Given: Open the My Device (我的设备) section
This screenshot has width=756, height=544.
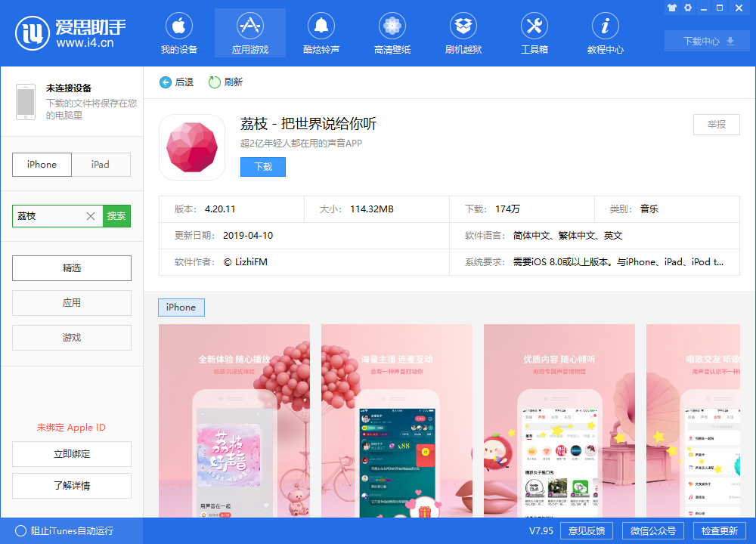Looking at the screenshot, I should tap(178, 35).
